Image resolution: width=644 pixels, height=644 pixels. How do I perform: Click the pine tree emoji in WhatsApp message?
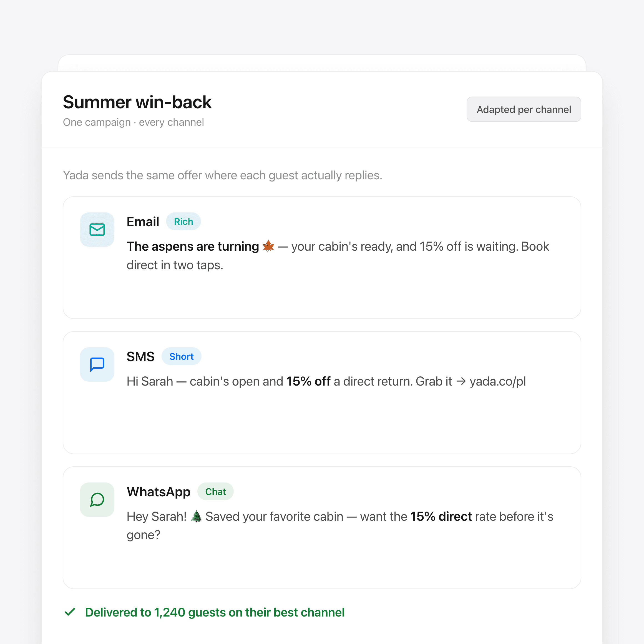click(196, 516)
